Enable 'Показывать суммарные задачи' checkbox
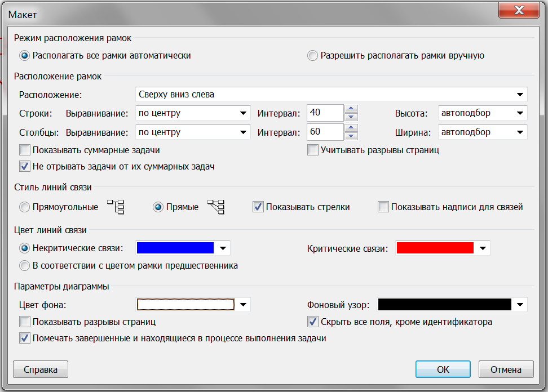The image size is (548, 392). 24,150
